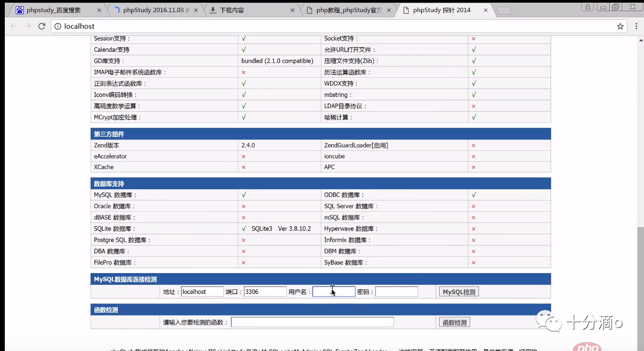Click the 端口 field showing 3306
Screen dimensions: 644x351
click(265, 292)
